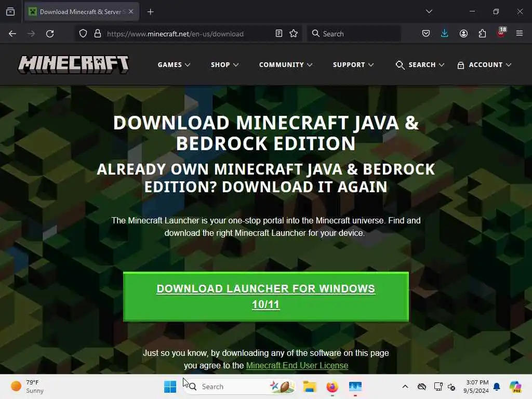Click the forward navigation arrow
This screenshot has width=532, height=399.
[x=31, y=34]
